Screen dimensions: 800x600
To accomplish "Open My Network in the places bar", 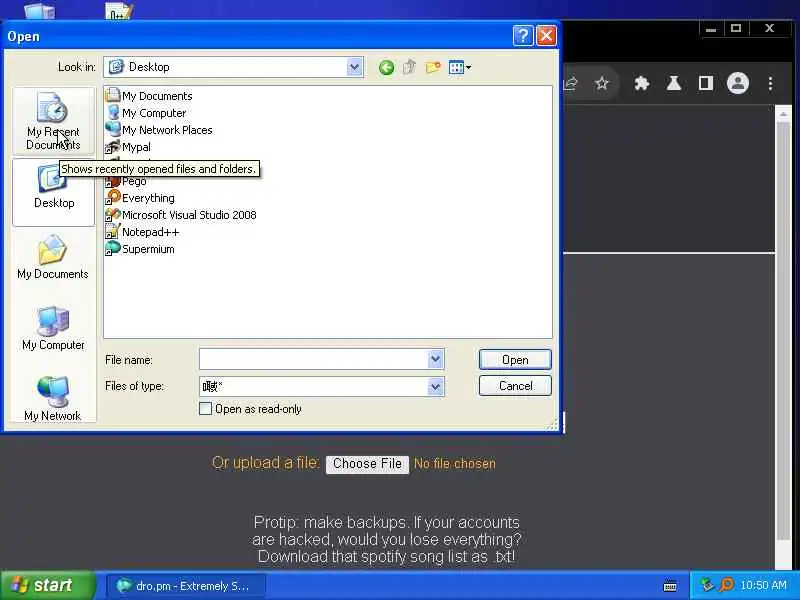I will (53, 399).
